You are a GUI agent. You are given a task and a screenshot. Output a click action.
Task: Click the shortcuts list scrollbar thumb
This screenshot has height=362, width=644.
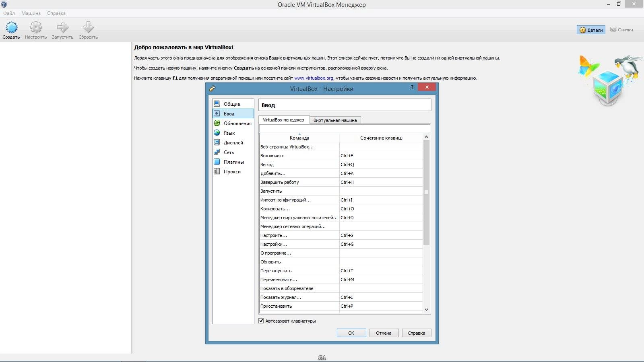click(427, 192)
